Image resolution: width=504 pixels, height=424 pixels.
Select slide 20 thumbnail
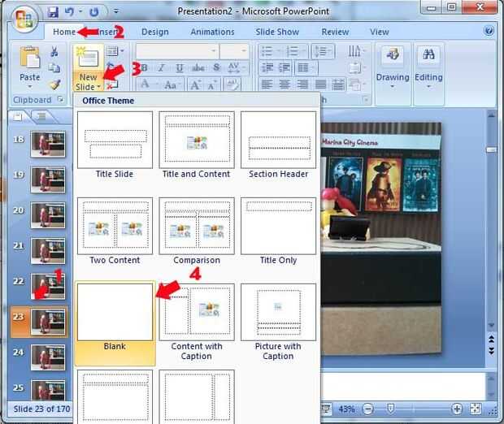pyautogui.click(x=48, y=215)
